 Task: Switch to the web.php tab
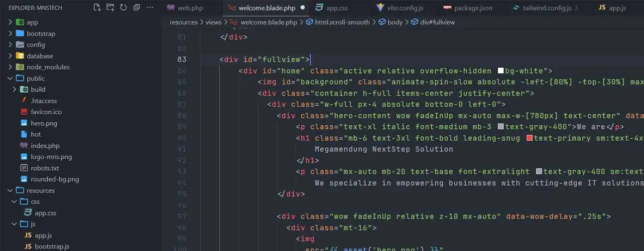tap(189, 8)
